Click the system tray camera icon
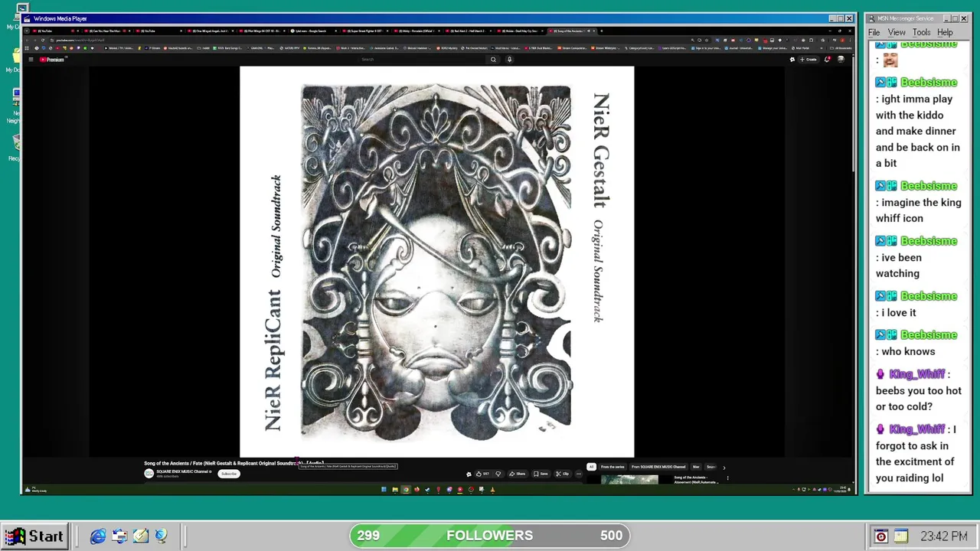This screenshot has height=551, width=980. tap(880, 536)
